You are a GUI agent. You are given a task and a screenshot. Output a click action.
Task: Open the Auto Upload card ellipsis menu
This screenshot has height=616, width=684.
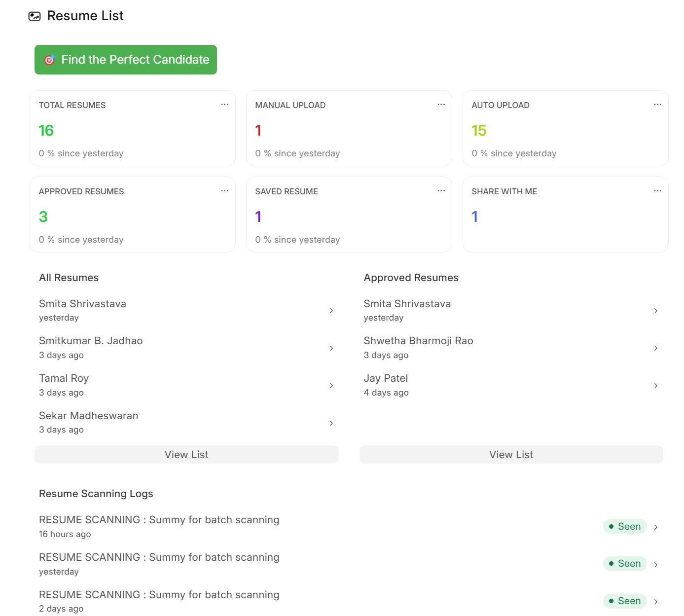[x=658, y=105]
